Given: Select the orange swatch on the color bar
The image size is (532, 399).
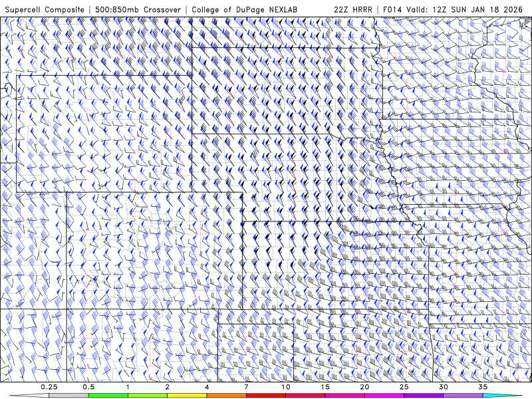Looking at the screenshot, I should click(x=226, y=396).
